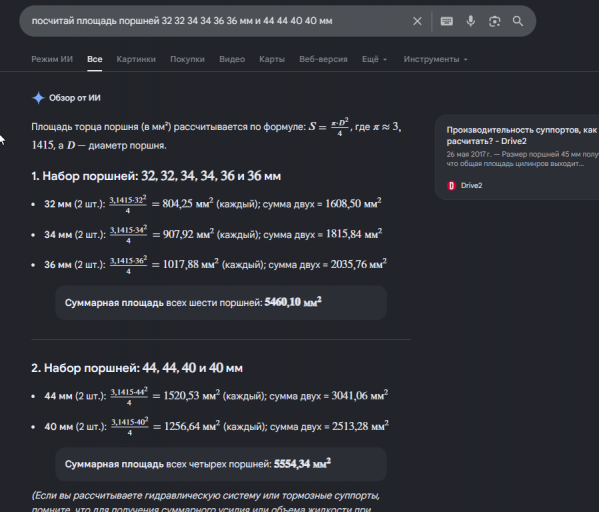This screenshot has height=512, width=599.
Task: Click the Обзор от ИИ heading
Action: (x=74, y=98)
